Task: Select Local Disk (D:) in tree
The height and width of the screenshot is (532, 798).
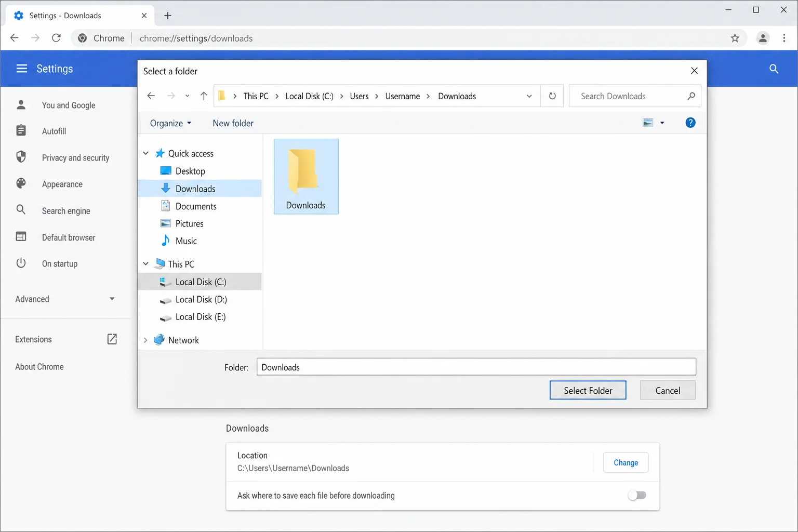Action: (x=200, y=299)
